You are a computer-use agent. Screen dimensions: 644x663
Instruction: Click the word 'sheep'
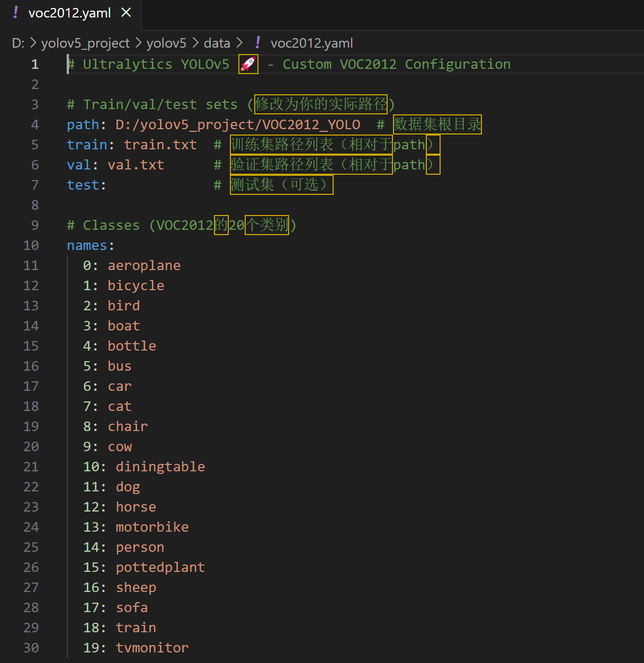tap(136, 588)
